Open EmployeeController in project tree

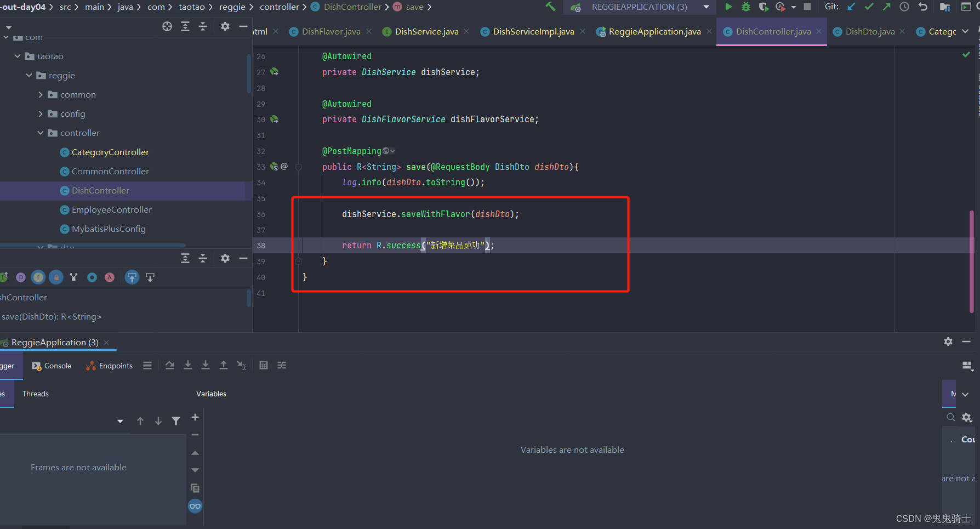[112, 209]
